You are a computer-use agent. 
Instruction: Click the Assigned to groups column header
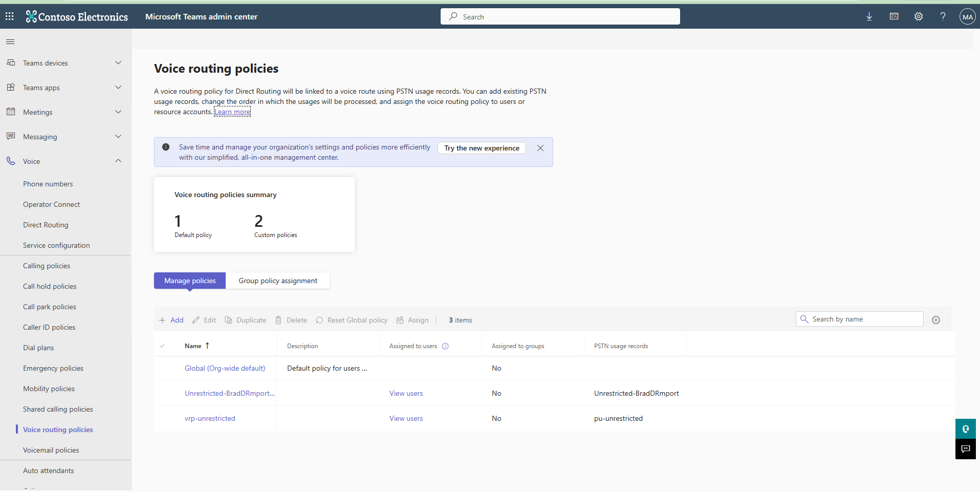coord(518,346)
